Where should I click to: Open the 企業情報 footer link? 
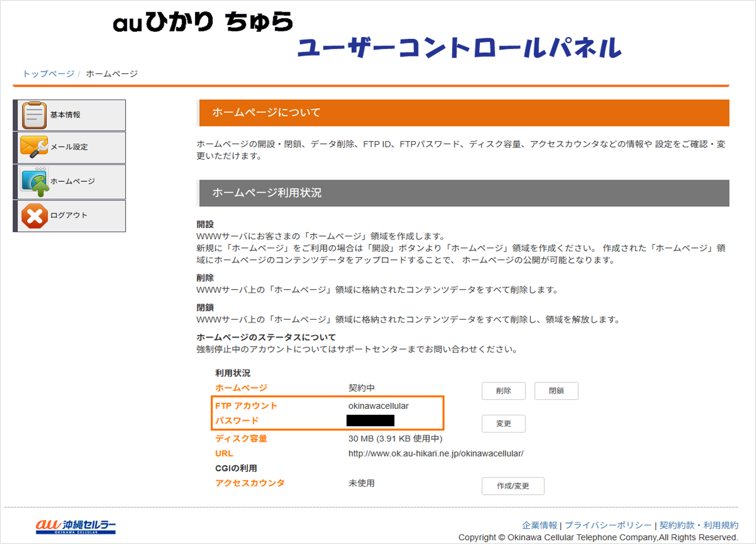[539, 525]
